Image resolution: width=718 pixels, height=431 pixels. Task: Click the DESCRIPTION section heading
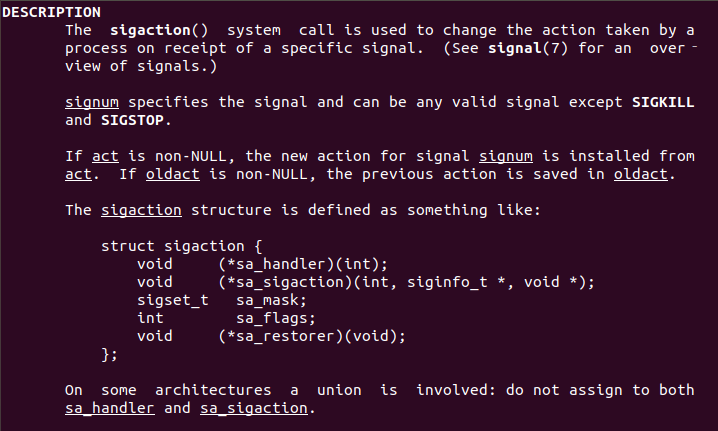tap(54, 12)
